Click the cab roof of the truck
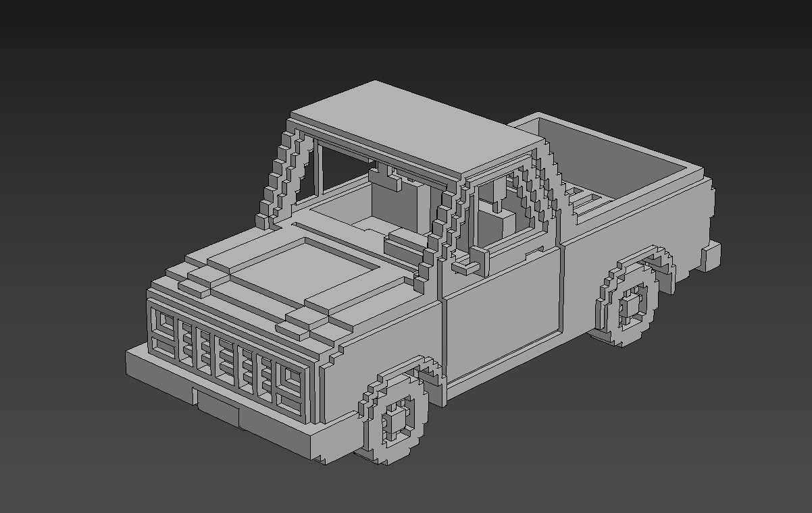 coord(417,128)
